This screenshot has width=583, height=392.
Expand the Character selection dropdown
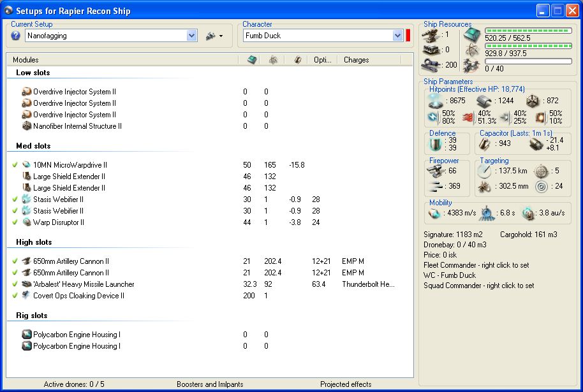click(x=397, y=36)
